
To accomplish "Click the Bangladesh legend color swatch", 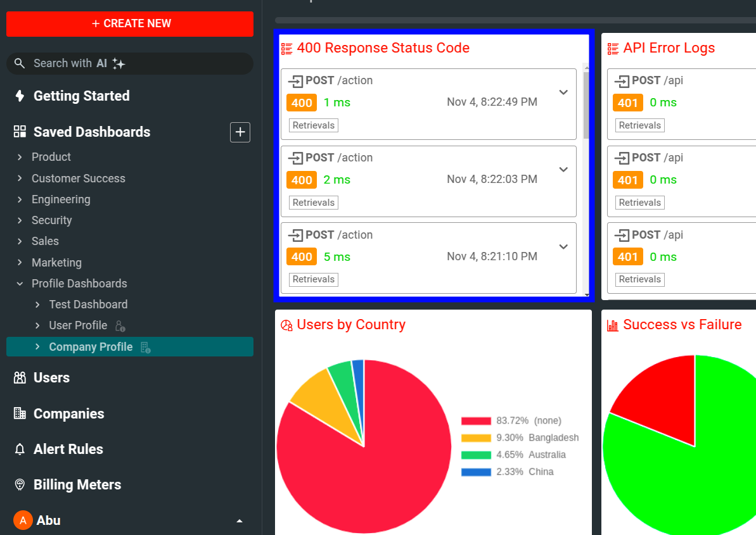I will pos(476,437).
